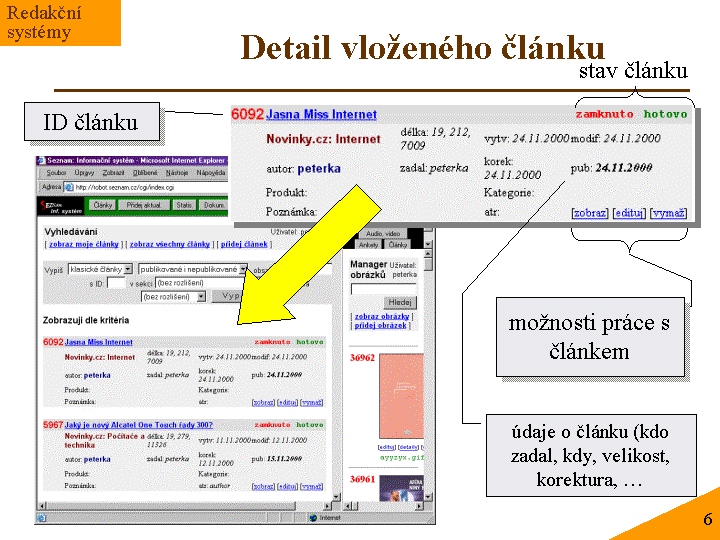Click 'detaily' under image 36962
Image resolution: width=720 pixels, height=540 pixels.
click(x=408, y=447)
